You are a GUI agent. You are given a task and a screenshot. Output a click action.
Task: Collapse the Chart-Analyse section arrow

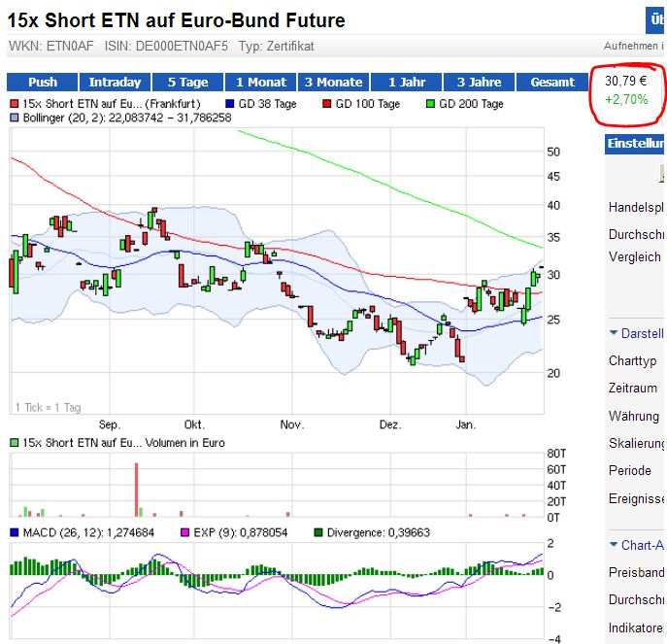[x=614, y=545]
